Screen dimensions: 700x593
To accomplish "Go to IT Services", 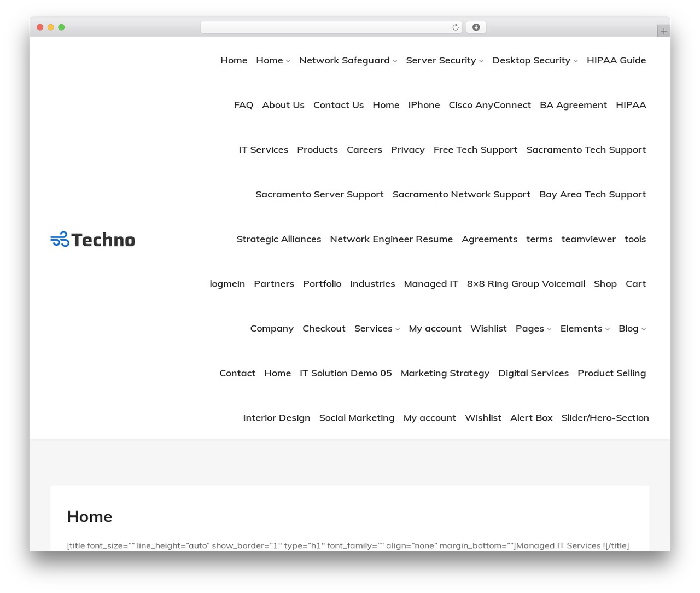I will [x=264, y=150].
